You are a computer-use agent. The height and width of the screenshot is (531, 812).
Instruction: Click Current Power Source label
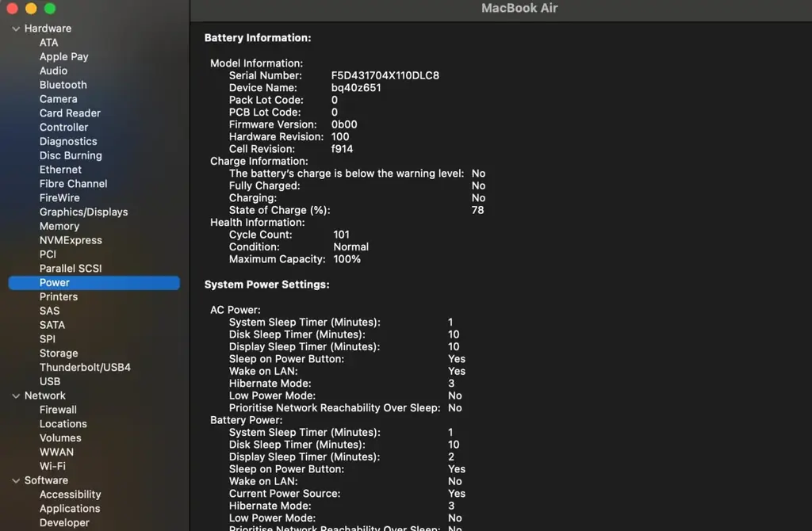tap(285, 494)
